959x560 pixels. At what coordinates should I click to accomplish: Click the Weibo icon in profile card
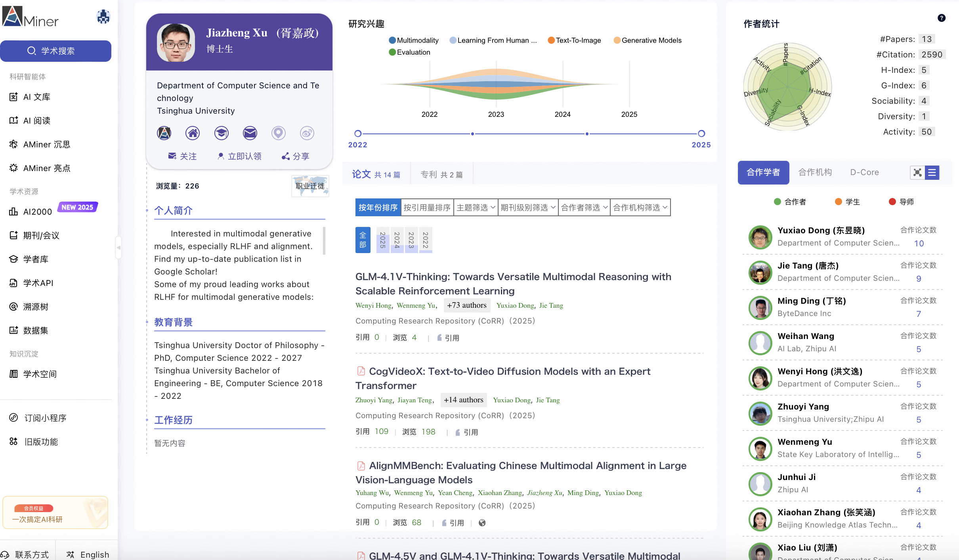pos(307,133)
